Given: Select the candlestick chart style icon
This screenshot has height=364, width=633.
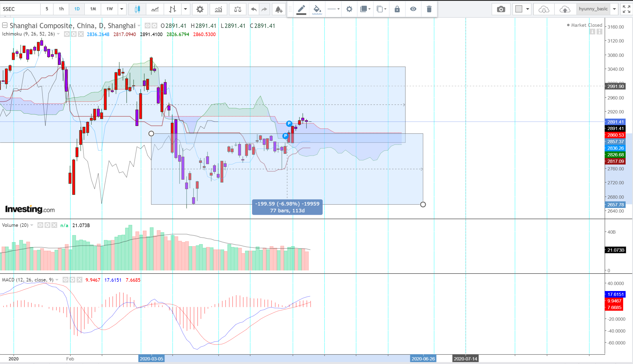Looking at the screenshot, I should tap(137, 9).
